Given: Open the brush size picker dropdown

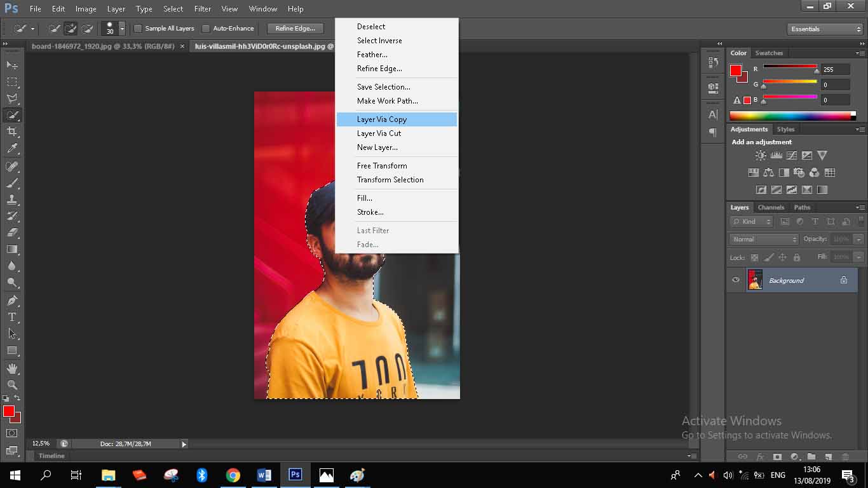Looking at the screenshot, I should pos(122,29).
